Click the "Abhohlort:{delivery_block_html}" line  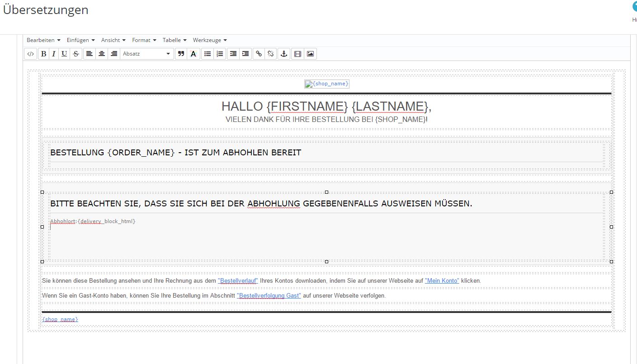tap(93, 221)
